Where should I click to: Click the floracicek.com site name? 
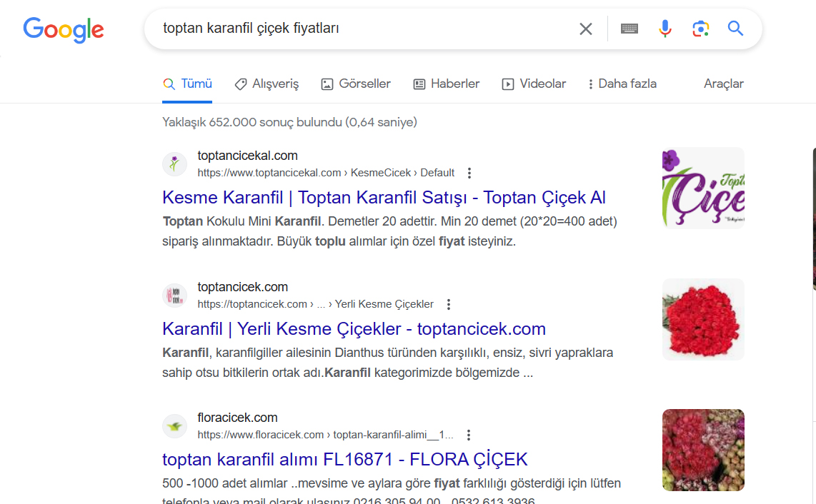point(237,418)
